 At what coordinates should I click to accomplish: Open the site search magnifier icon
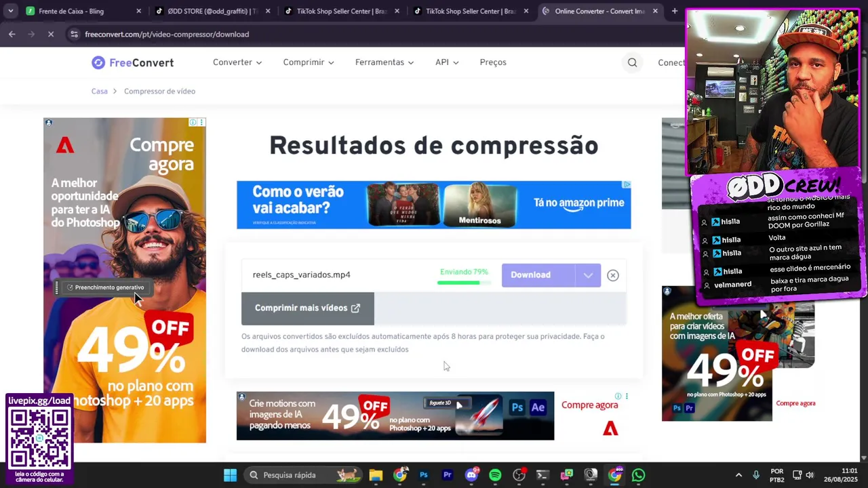coord(632,62)
